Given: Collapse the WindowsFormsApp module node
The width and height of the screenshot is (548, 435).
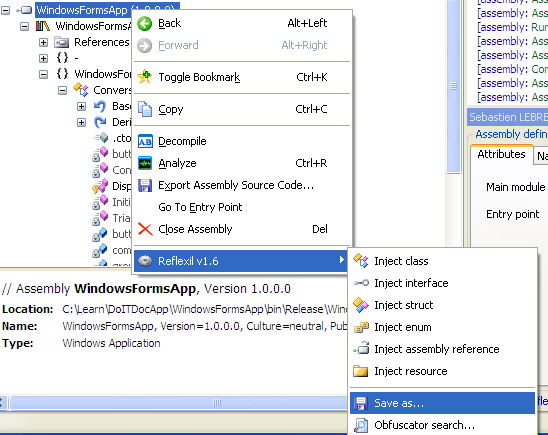Looking at the screenshot, I should click(x=24, y=26).
